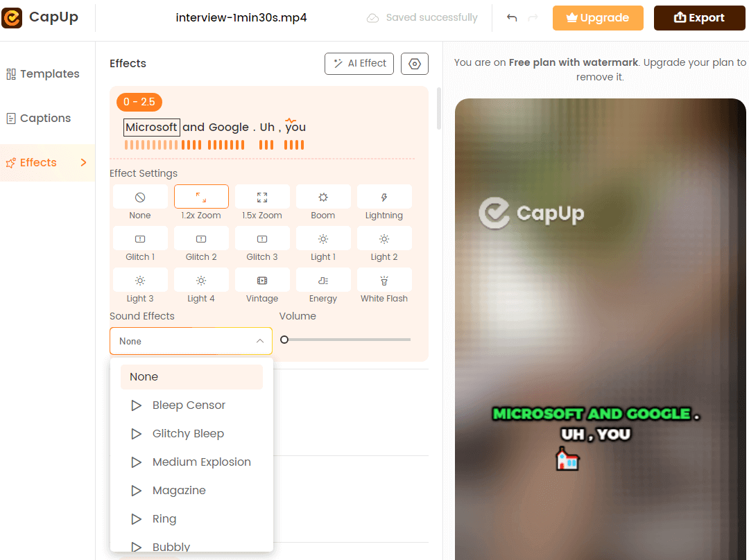Image resolution: width=749 pixels, height=560 pixels.
Task: Select the White Flash effect
Action: pyautogui.click(x=384, y=281)
